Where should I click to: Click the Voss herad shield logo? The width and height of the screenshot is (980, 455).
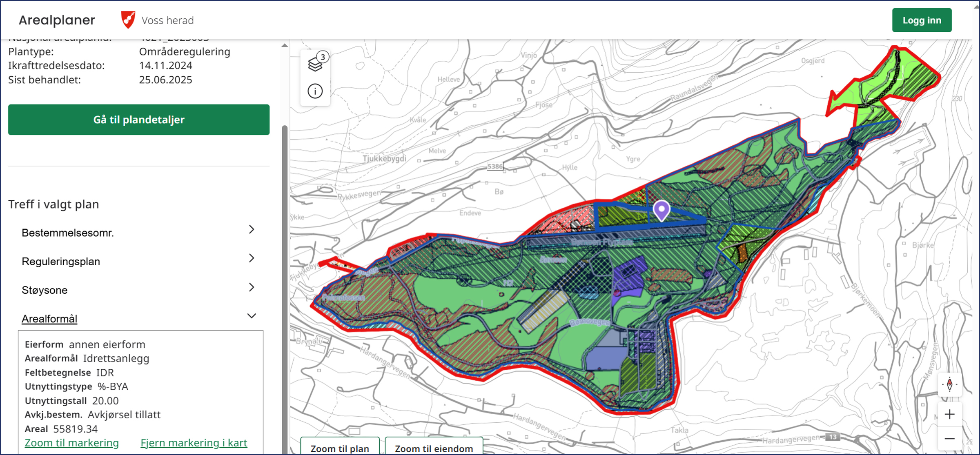tap(128, 20)
